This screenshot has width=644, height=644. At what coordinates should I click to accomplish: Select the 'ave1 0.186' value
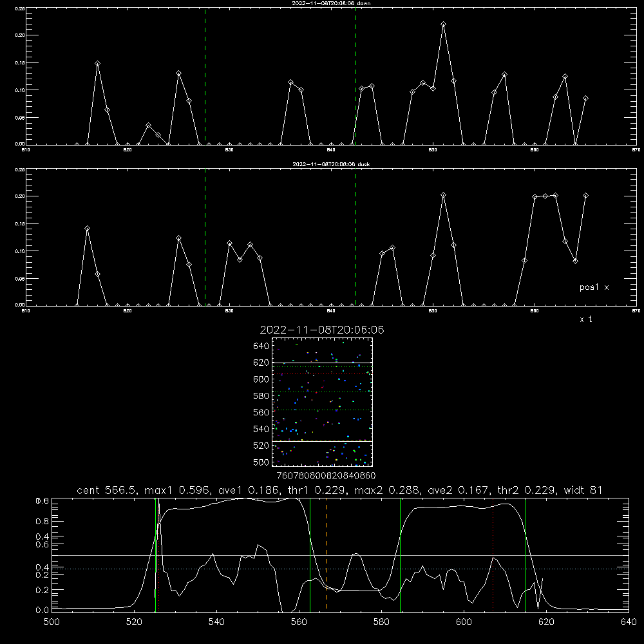coord(249,490)
